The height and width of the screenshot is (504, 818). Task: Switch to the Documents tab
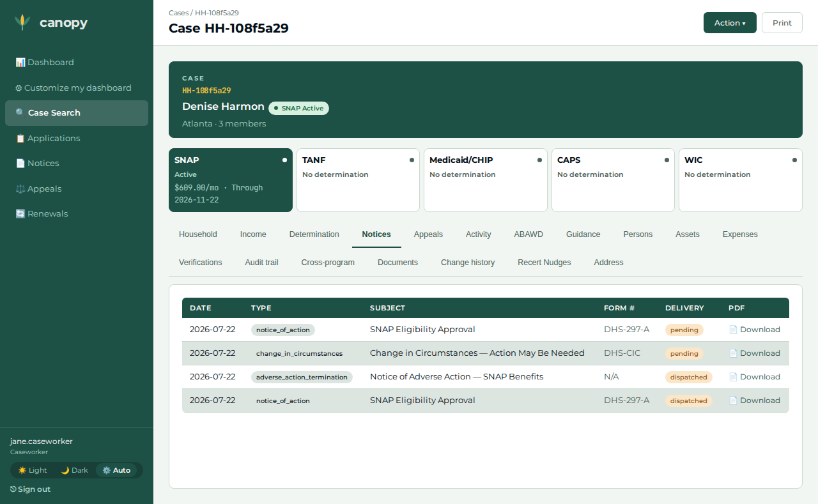pyautogui.click(x=397, y=263)
